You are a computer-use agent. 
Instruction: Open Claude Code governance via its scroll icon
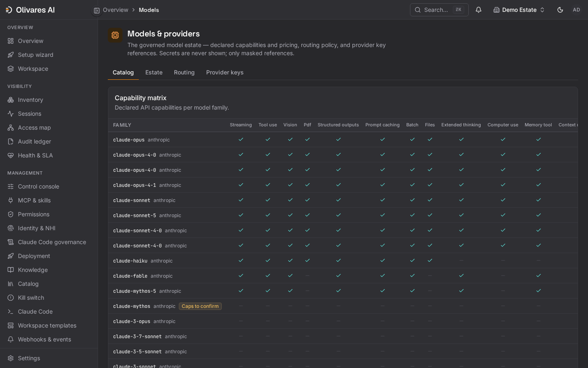pos(11,242)
